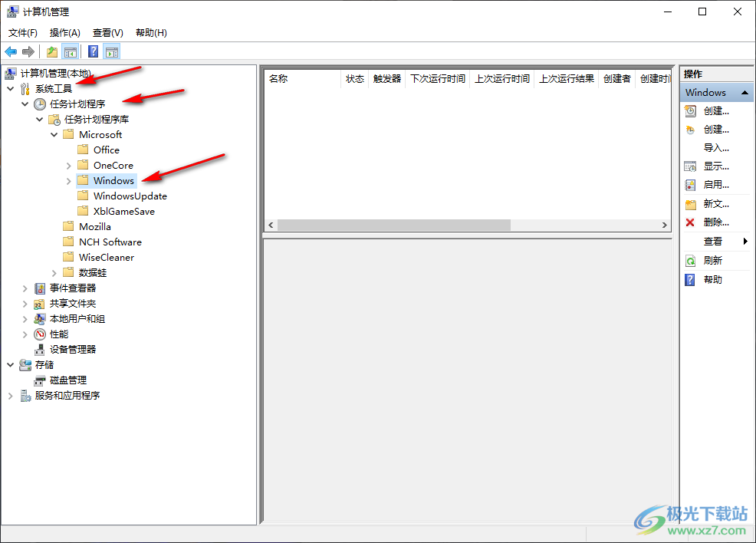
Task: Click the Device Manager (设备管理器) icon
Action: 40,350
